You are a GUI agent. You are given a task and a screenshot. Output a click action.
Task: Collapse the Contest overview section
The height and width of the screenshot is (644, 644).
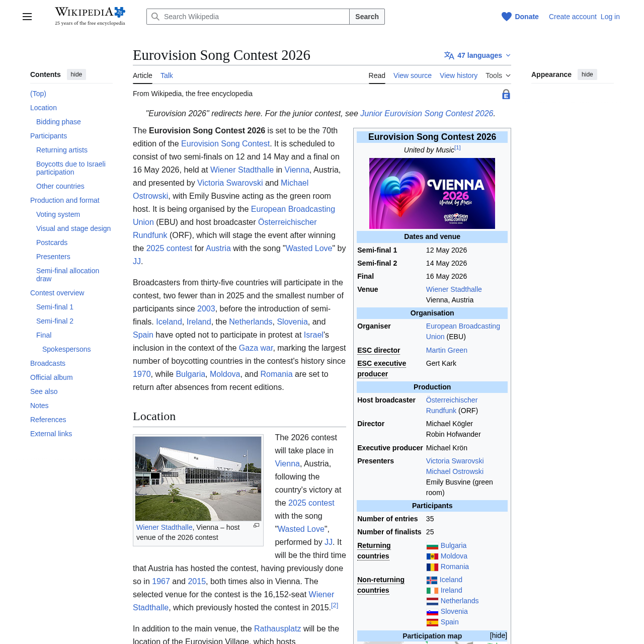click(x=24, y=292)
